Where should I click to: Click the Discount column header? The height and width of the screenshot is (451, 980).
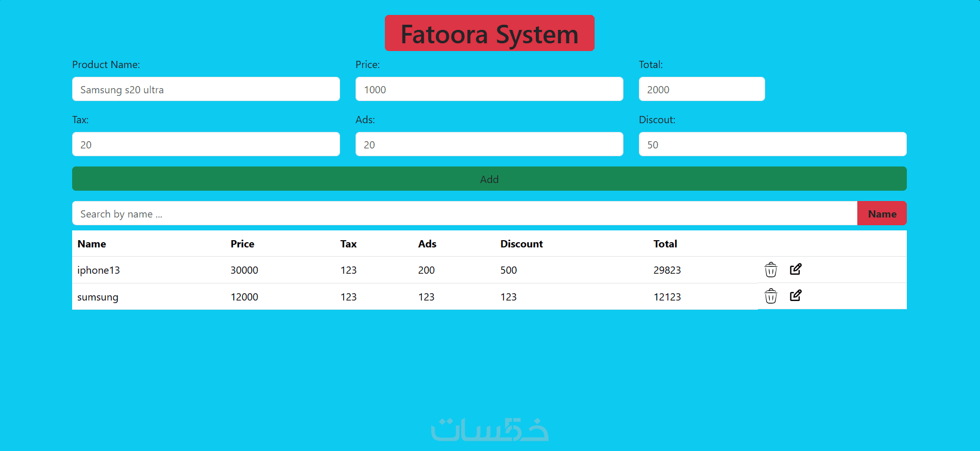521,244
